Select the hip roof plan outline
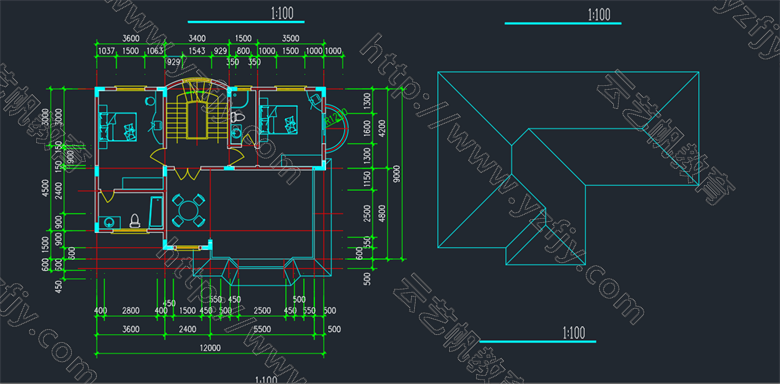Image resolution: width=780 pixels, height=384 pixels. tap(569, 169)
